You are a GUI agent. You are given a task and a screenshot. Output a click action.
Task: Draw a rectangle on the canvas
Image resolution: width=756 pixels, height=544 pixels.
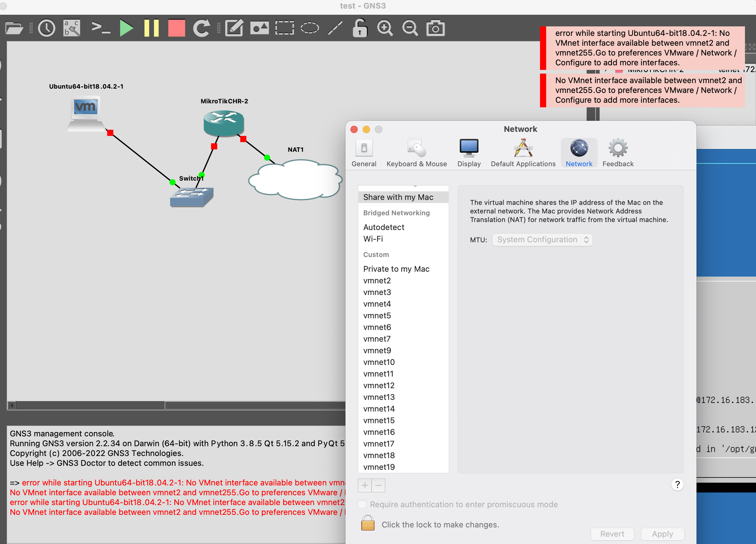[x=284, y=28]
